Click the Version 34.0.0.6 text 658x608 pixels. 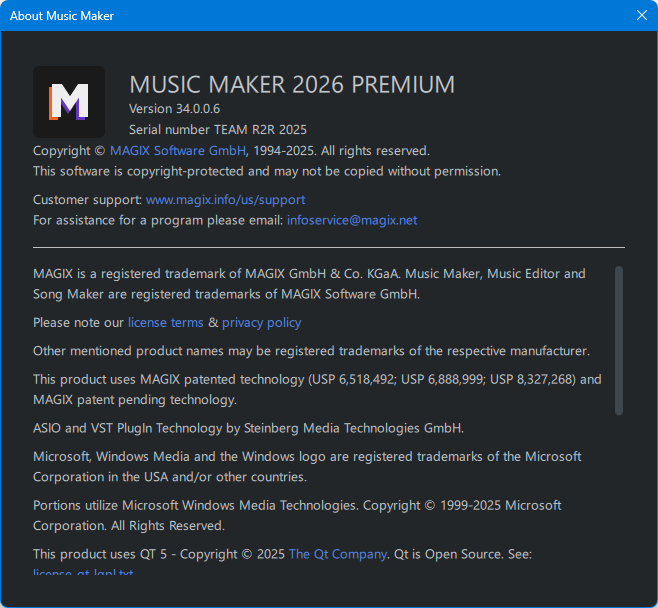(174, 108)
